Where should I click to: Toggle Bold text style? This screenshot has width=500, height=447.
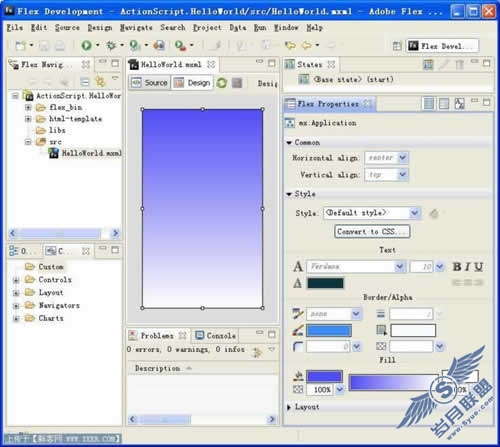tap(457, 267)
